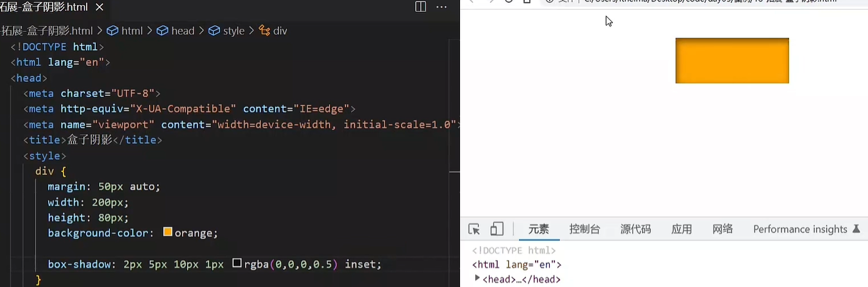Image resolution: width=868 pixels, height=287 pixels.
Task: Open the 应用 application tab
Action: (x=681, y=229)
